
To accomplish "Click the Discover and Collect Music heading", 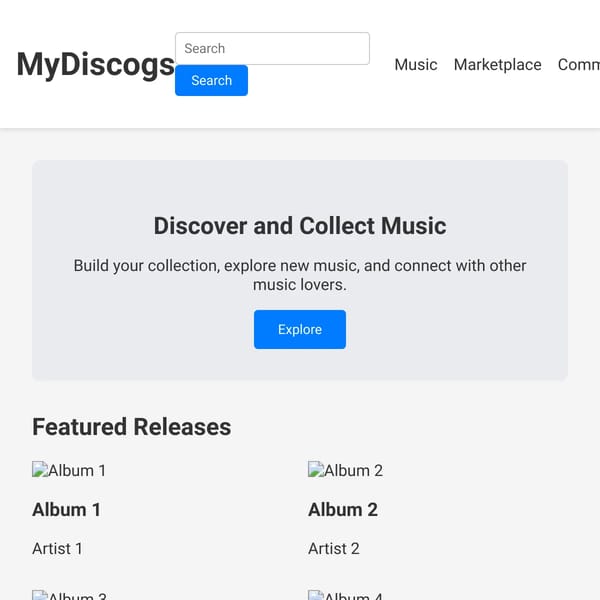I will pyautogui.click(x=300, y=225).
